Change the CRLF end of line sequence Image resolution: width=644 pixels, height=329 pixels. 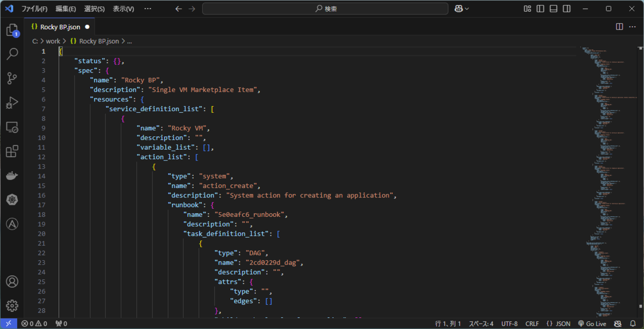pos(532,324)
